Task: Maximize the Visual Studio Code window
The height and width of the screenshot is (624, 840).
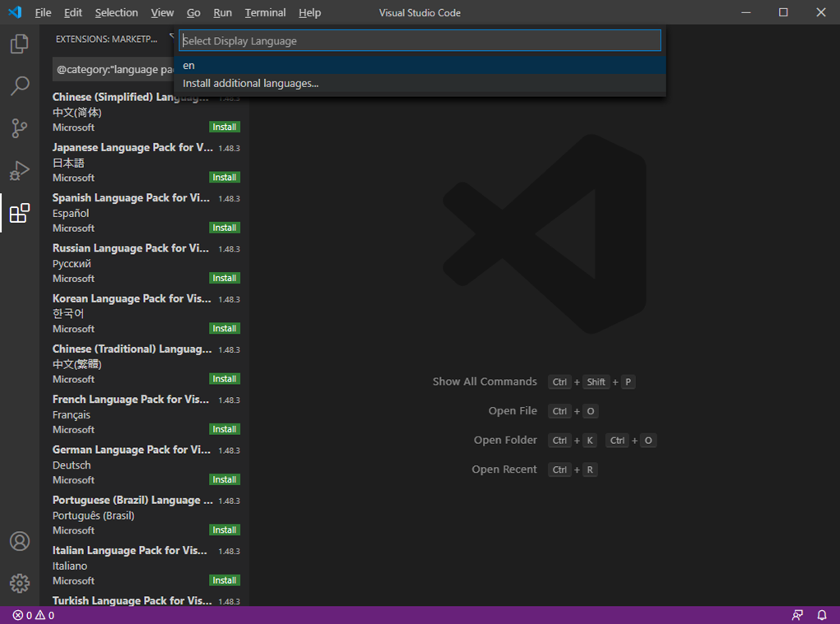Action: 783,12
